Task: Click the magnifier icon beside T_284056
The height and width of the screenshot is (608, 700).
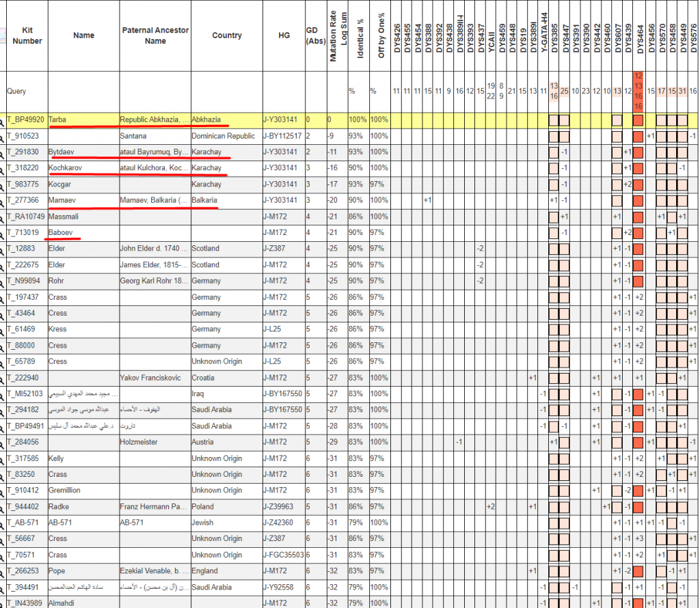Action: point(2,443)
